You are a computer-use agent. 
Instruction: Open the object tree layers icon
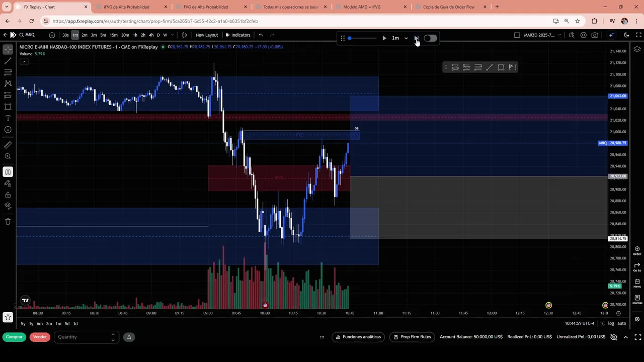[x=637, y=49]
